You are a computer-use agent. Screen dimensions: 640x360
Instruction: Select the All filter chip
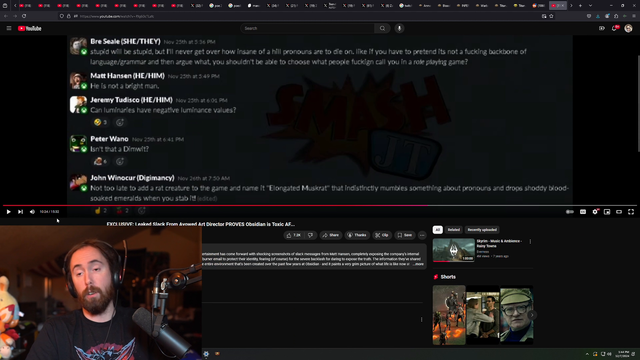(438, 230)
